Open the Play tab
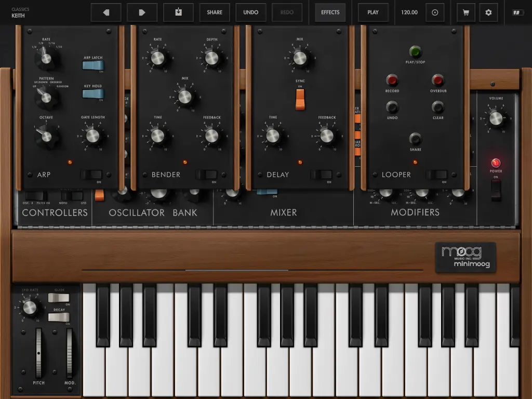The image size is (532, 399). click(x=373, y=12)
